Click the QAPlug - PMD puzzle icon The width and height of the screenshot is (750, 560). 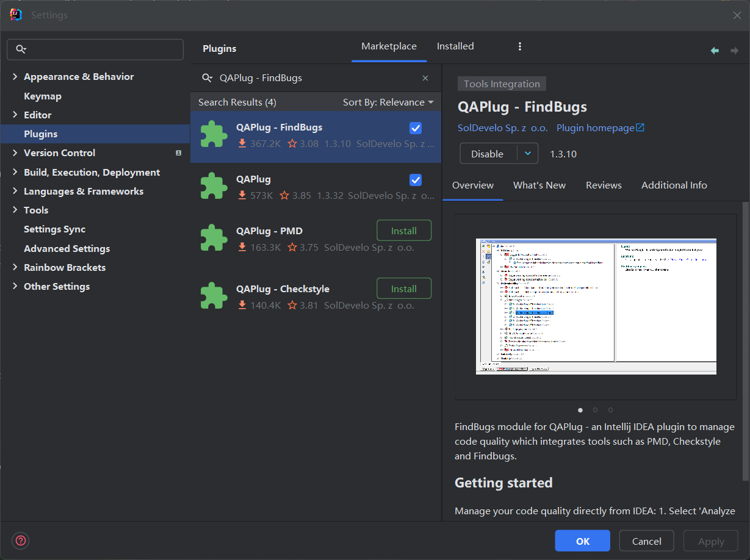click(214, 238)
